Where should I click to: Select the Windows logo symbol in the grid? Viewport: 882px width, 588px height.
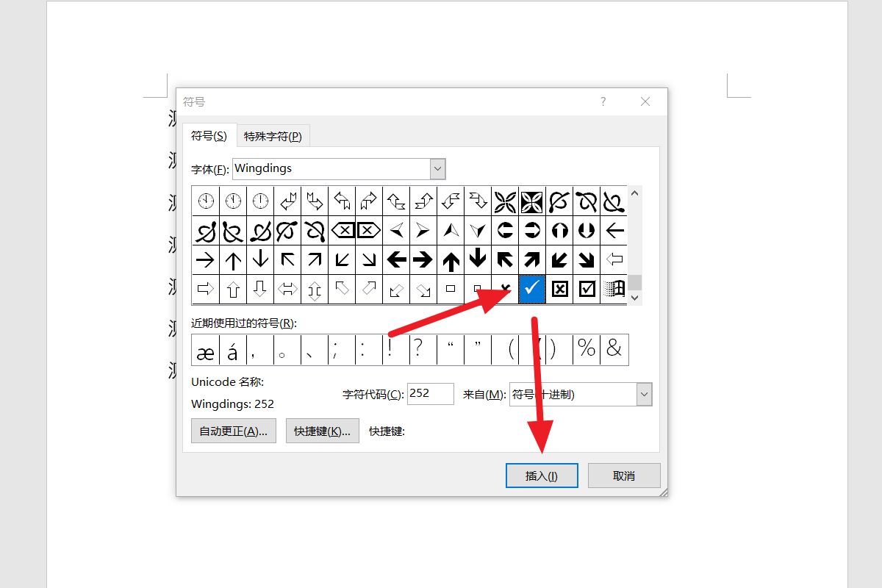(x=613, y=289)
